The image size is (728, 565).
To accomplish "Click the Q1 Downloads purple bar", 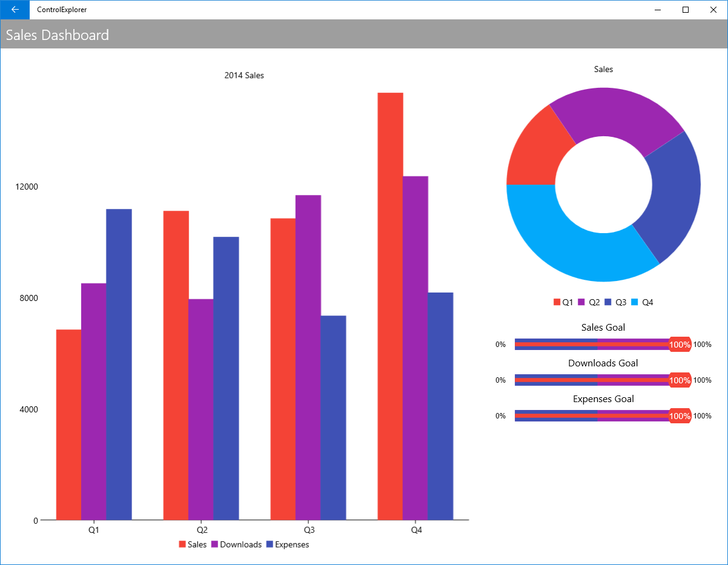I will tap(94, 401).
